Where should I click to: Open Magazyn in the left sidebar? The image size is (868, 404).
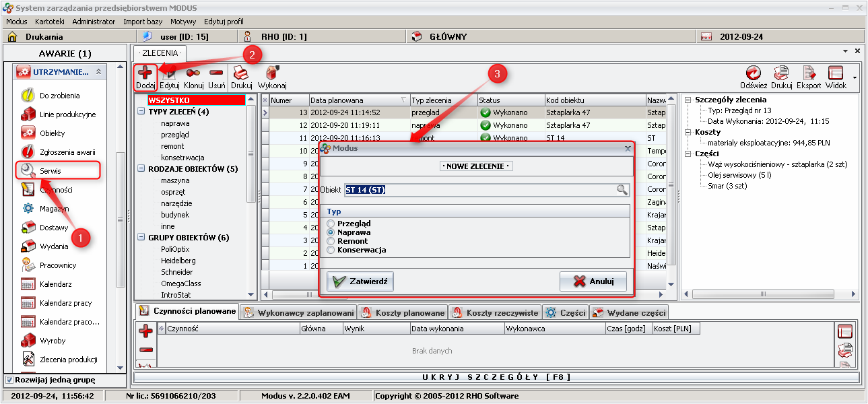pos(54,209)
